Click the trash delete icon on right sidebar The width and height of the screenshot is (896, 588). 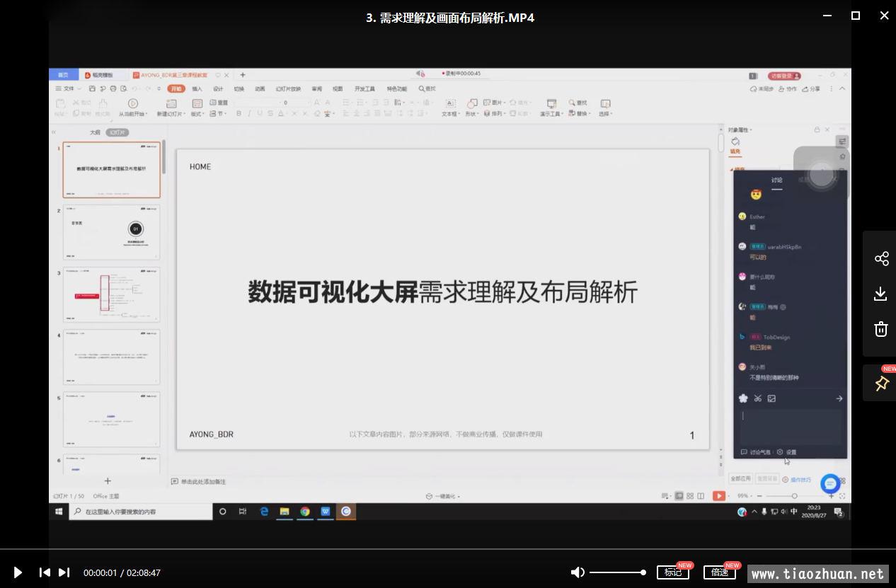click(881, 329)
